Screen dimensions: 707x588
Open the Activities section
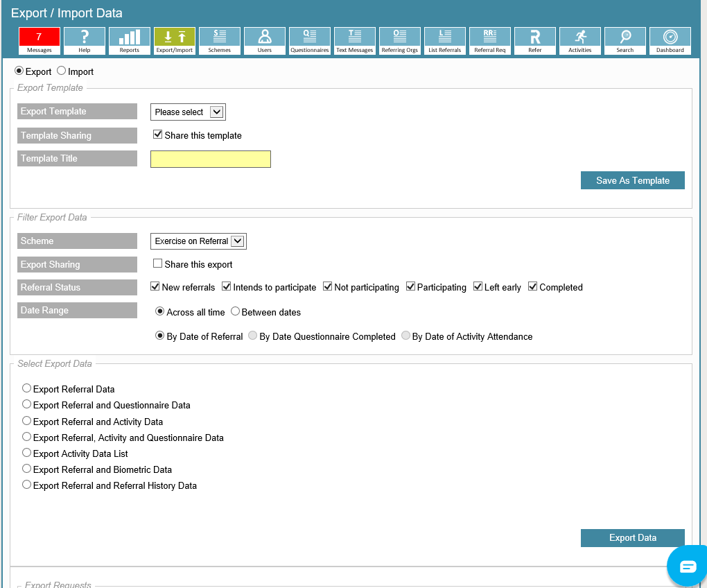580,41
